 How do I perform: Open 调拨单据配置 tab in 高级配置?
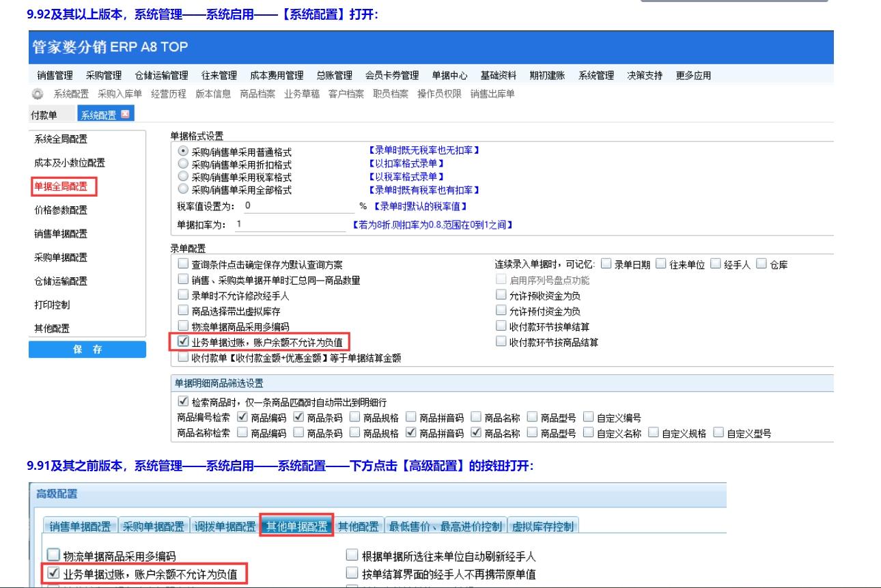point(224,526)
